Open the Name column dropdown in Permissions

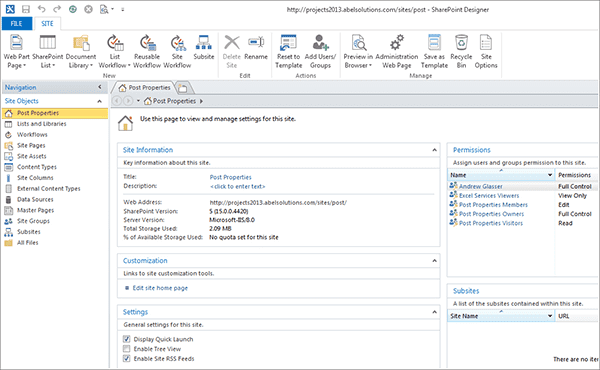[550, 175]
